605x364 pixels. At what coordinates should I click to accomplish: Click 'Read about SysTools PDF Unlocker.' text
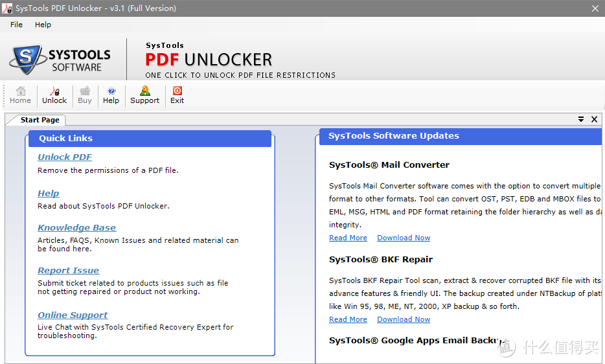(104, 206)
